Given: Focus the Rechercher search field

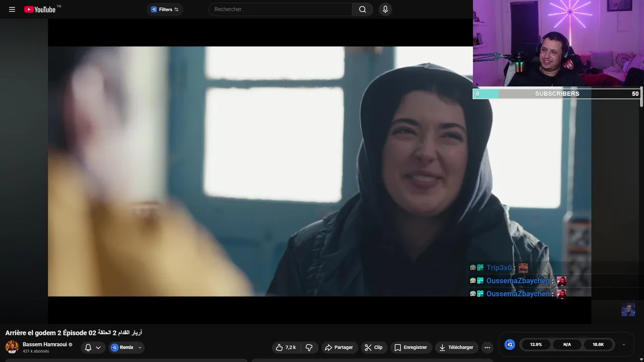Looking at the screenshot, I should pyautogui.click(x=281, y=9).
